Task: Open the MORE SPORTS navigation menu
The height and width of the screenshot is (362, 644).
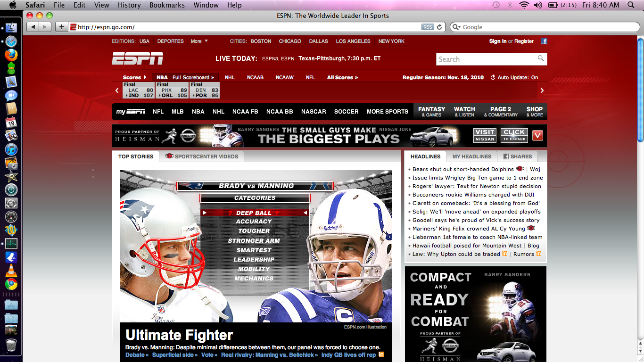Action: [388, 112]
